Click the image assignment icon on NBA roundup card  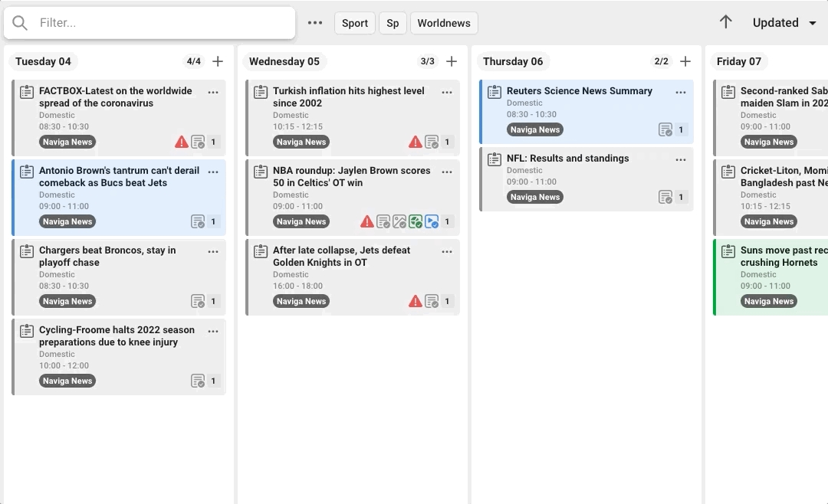point(399,221)
